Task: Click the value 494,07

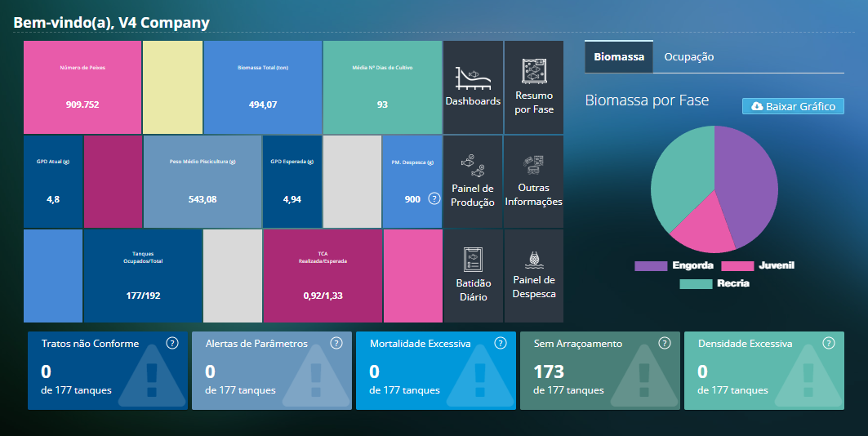Action: pos(263,105)
